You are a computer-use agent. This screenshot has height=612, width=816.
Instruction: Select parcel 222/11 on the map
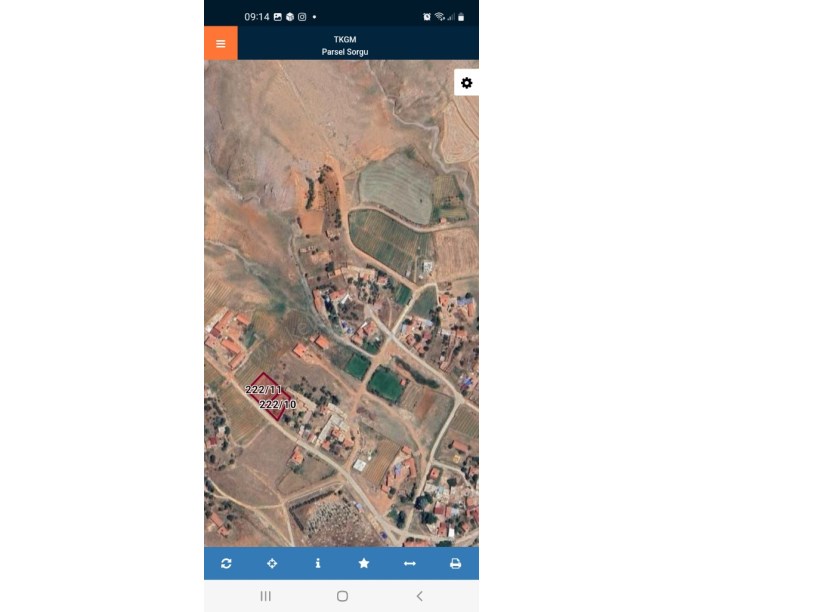[263, 389]
